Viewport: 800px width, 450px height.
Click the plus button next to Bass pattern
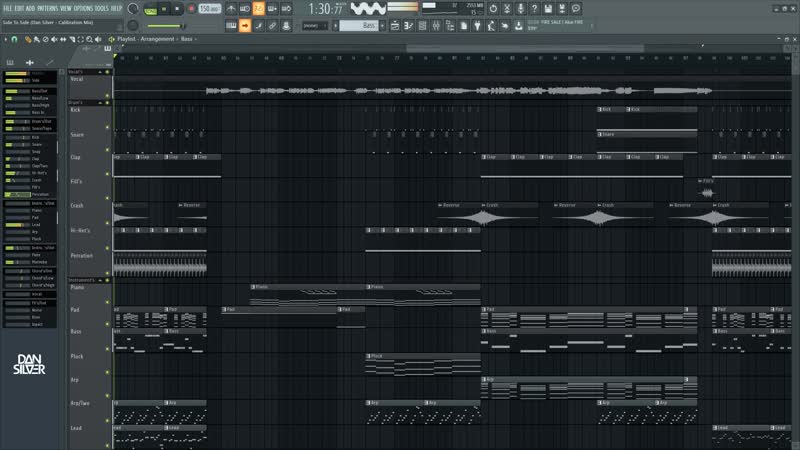[383, 26]
